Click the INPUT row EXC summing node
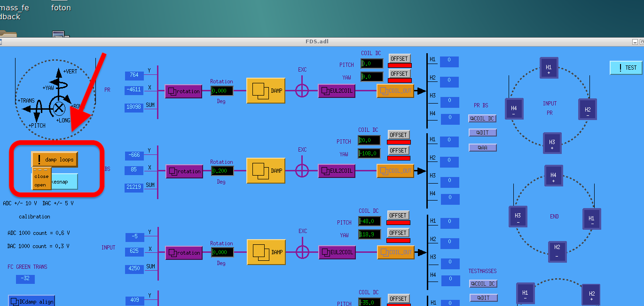The height and width of the screenshot is (306, 644). click(302, 252)
